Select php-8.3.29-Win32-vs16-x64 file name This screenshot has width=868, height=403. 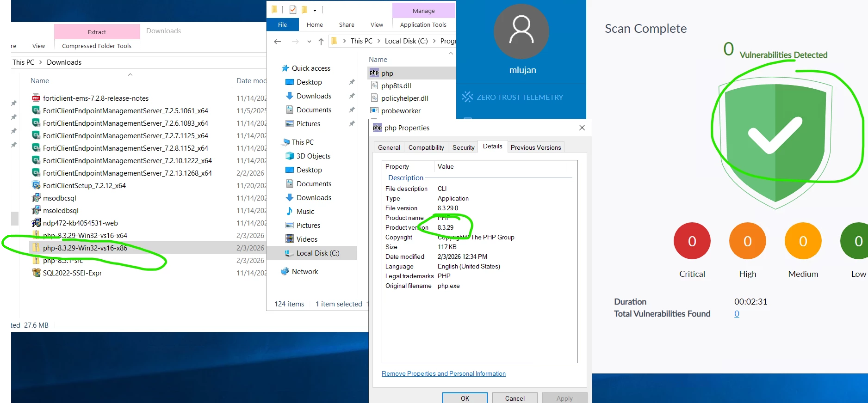point(85,235)
